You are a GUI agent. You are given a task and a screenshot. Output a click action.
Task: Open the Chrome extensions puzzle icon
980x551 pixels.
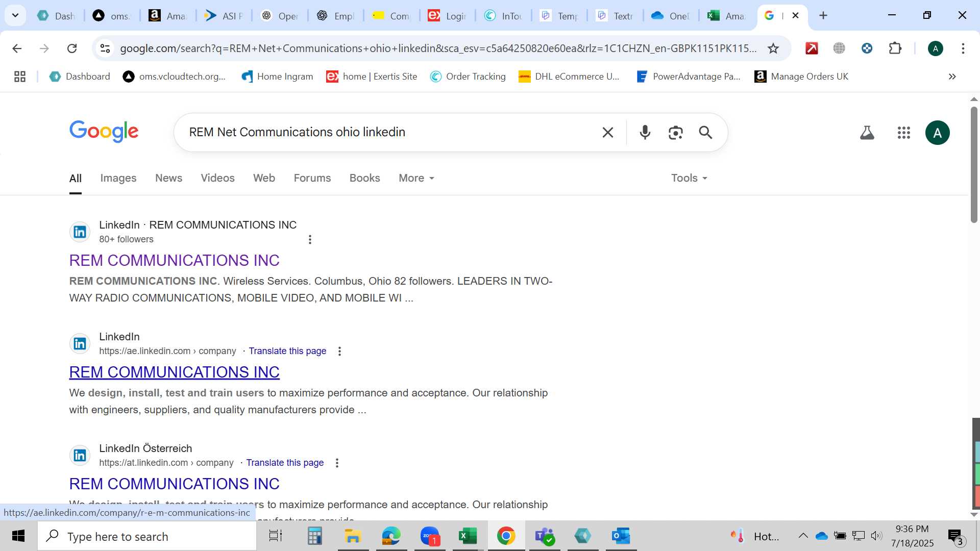895,48
